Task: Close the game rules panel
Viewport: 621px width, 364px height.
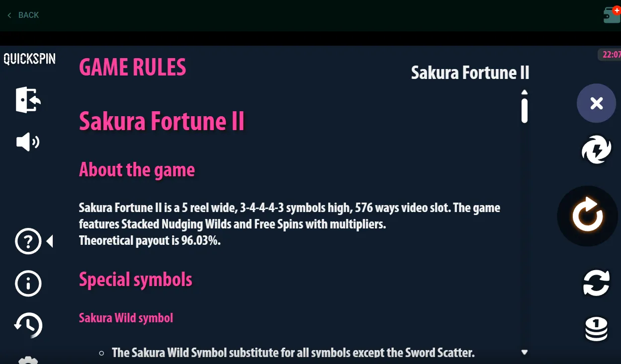Action: tap(596, 103)
